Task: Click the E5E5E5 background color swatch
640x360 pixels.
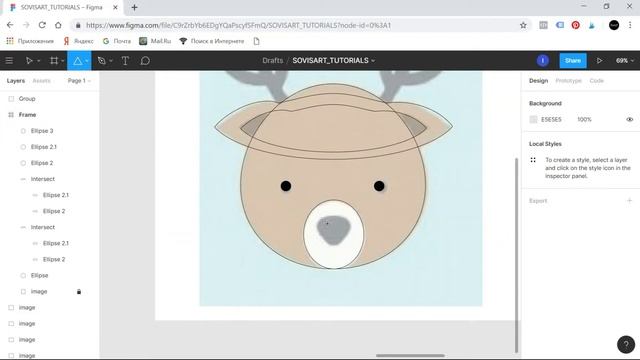Action: [533, 120]
